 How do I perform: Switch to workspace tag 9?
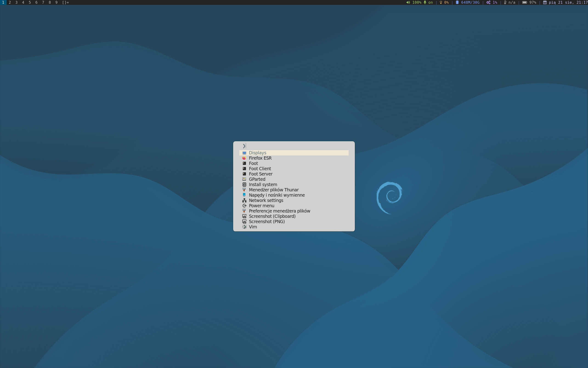pyautogui.click(x=56, y=3)
